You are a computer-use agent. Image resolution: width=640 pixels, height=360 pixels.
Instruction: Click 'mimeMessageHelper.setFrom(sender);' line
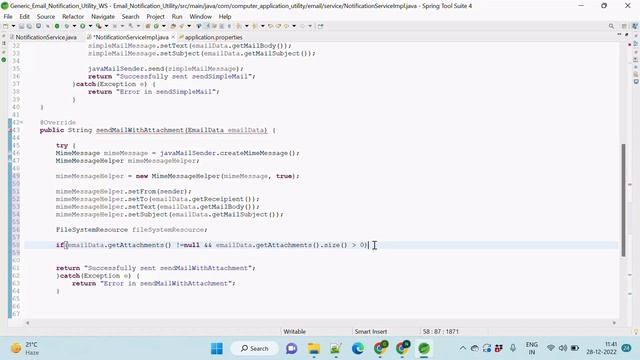point(124,191)
